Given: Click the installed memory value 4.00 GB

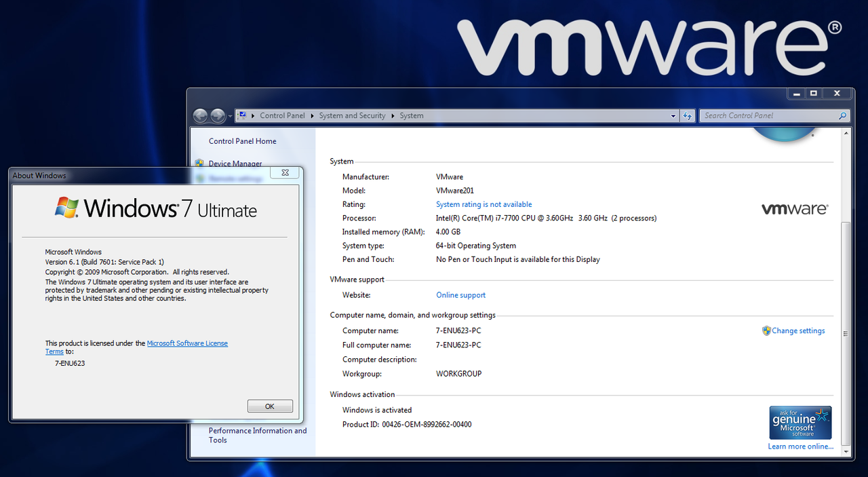Looking at the screenshot, I should click(x=448, y=232).
